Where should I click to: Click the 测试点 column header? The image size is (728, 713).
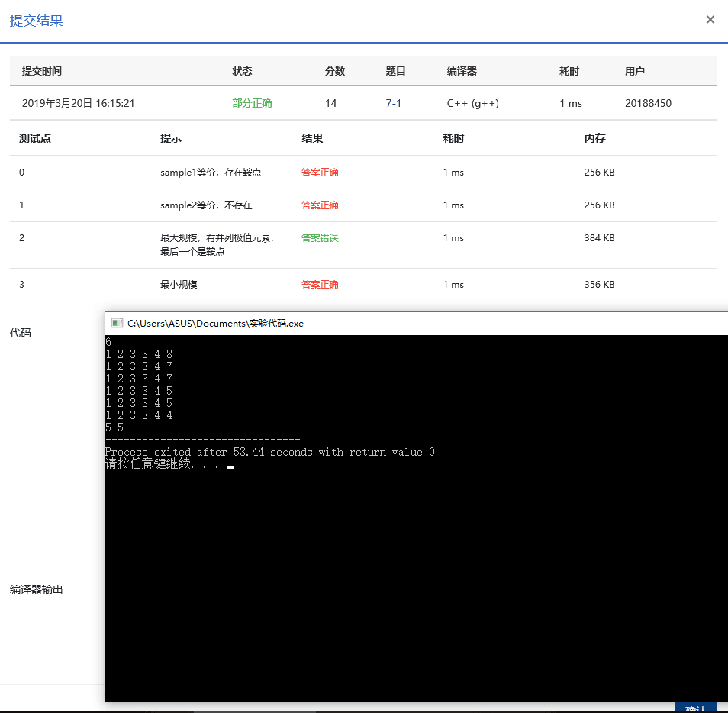(x=35, y=138)
